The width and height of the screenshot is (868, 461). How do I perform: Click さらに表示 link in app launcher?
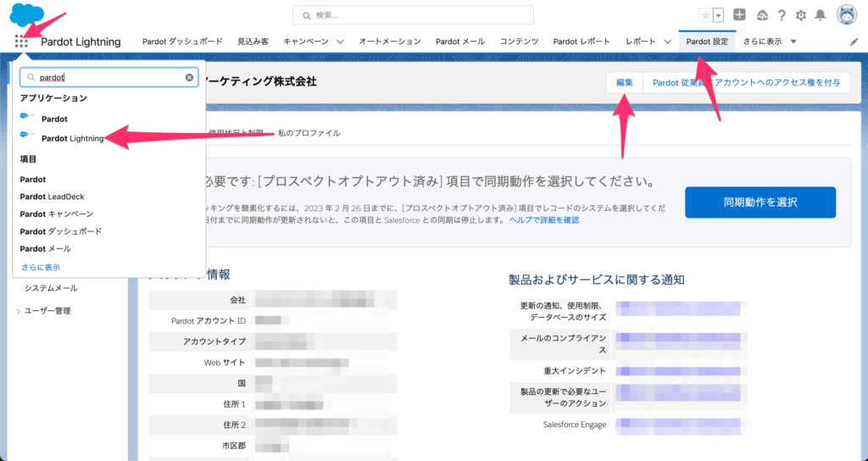coord(41,267)
